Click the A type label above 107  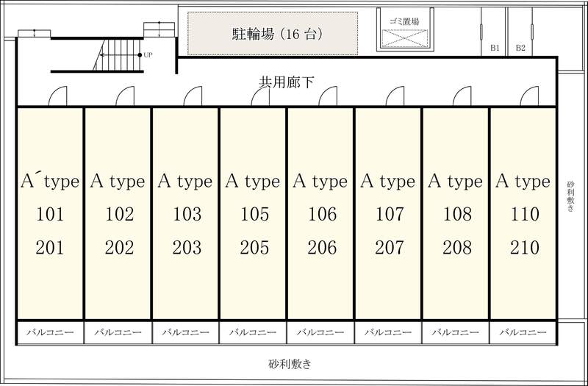pos(388,182)
